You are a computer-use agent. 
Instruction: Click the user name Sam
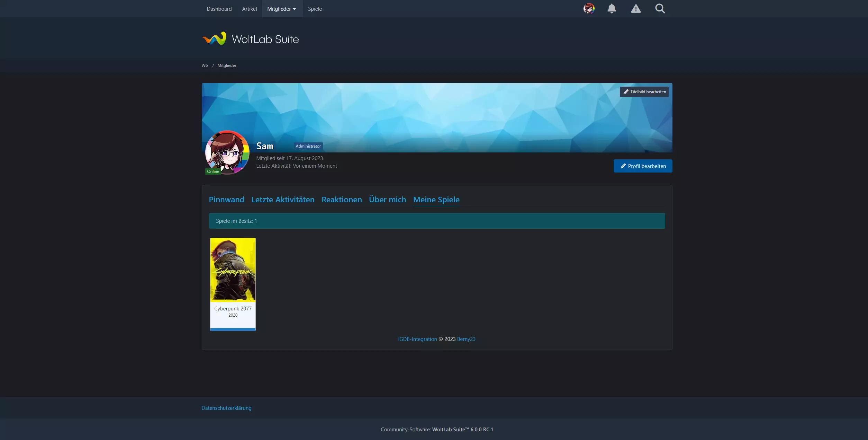(x=265, y=146)
